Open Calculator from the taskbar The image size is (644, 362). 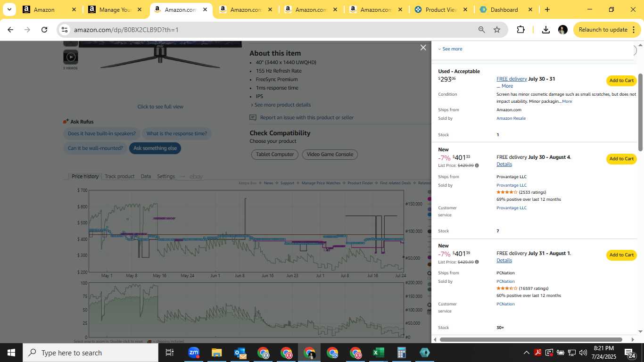pyautogui.click(x=401, y=353)
